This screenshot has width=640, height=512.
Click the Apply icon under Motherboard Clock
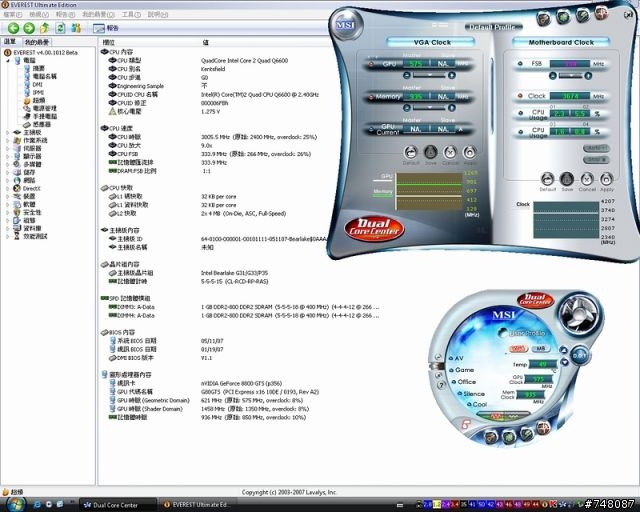click(x=607, y=179)
